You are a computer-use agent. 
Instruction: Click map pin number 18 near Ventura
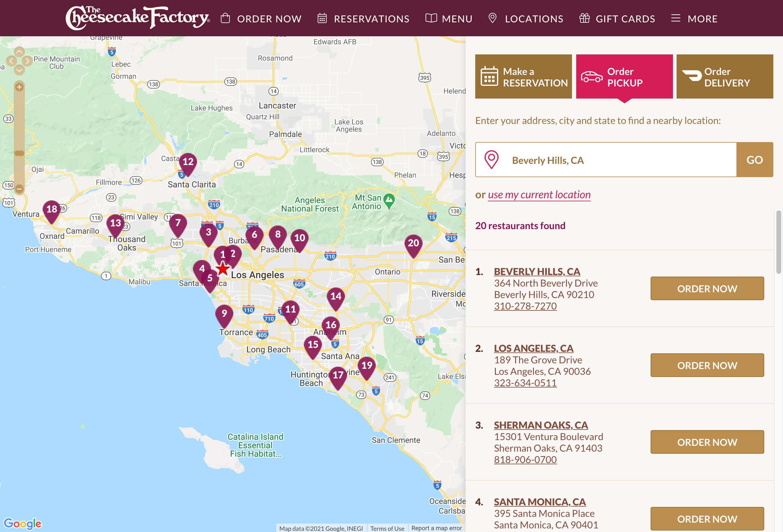click(52, 212)
